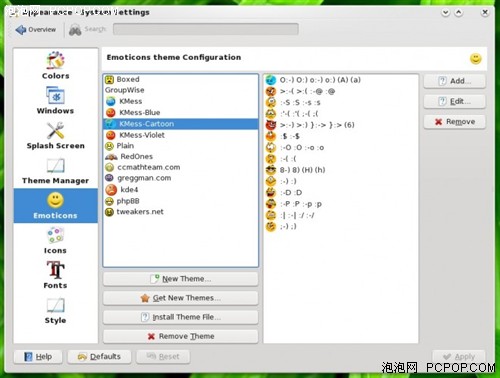500x378 pixels.
Task: Click Install Theme File button
Action: (181, 317)
